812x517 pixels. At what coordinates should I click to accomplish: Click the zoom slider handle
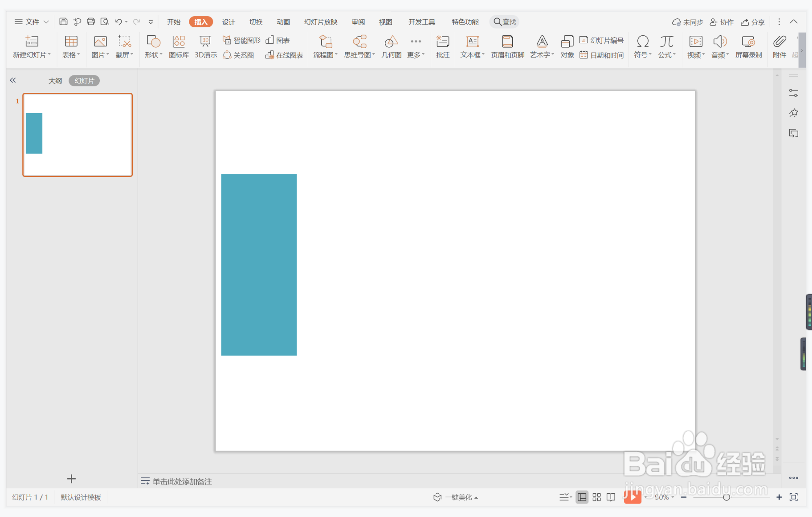click(726, 497)
